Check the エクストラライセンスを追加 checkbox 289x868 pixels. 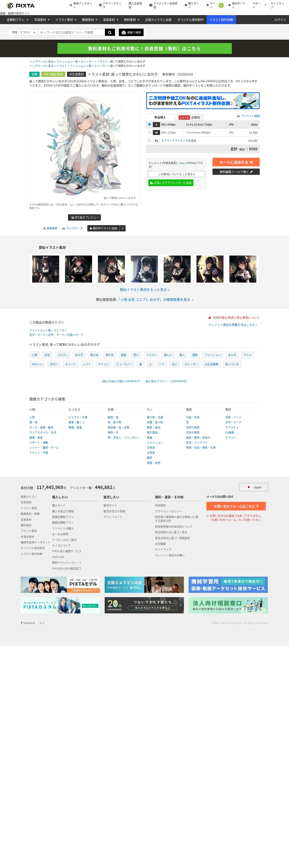pyautogui.click(x=149, y=141)
